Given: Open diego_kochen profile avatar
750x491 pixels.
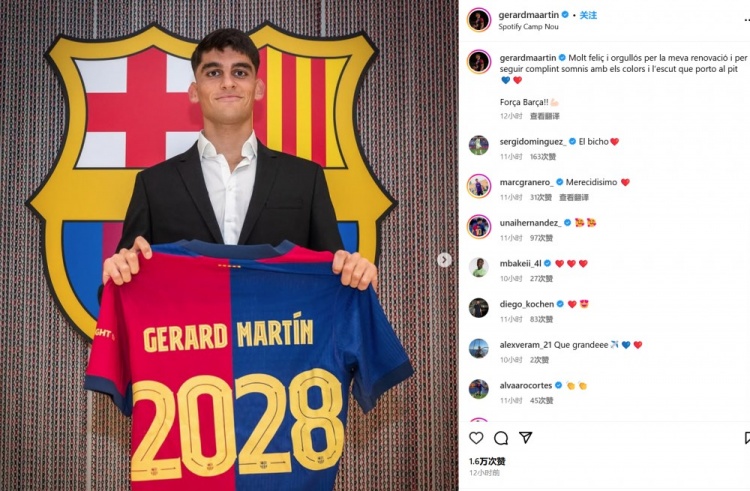Looking at the screenshot, I should pos(479,308).
